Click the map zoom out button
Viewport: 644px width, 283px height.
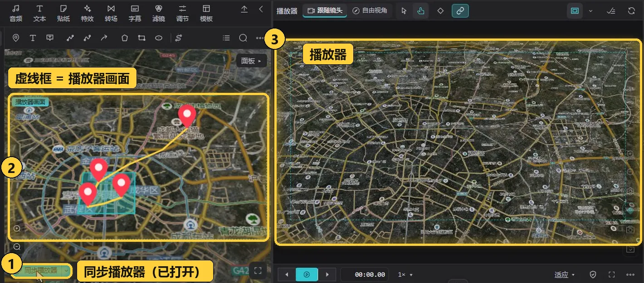point(17,247)
